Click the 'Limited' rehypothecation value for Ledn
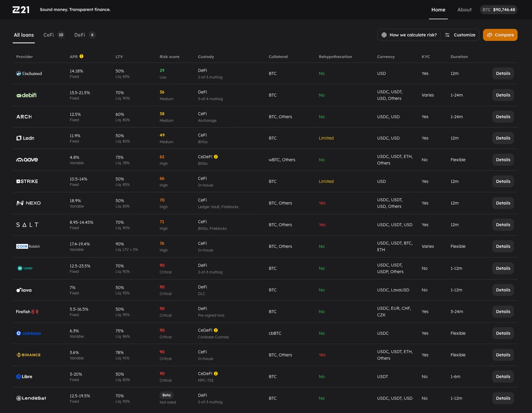This screenshot has width=532, height=413. (326, 138)
